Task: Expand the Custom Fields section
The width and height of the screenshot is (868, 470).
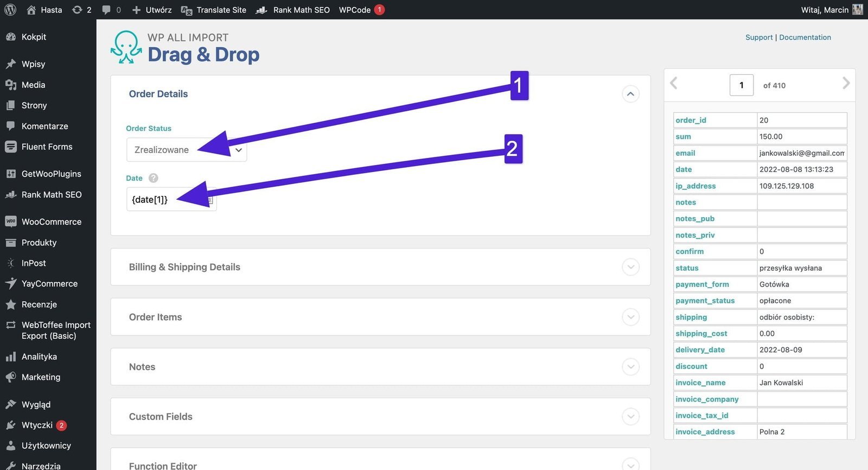Action: [630, 417]
